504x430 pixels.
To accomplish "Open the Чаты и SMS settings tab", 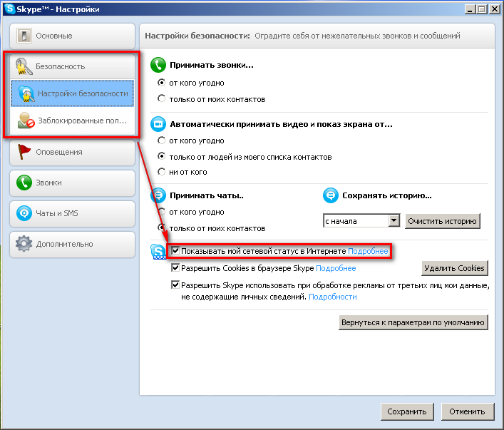I will click(x=72, y=213).
